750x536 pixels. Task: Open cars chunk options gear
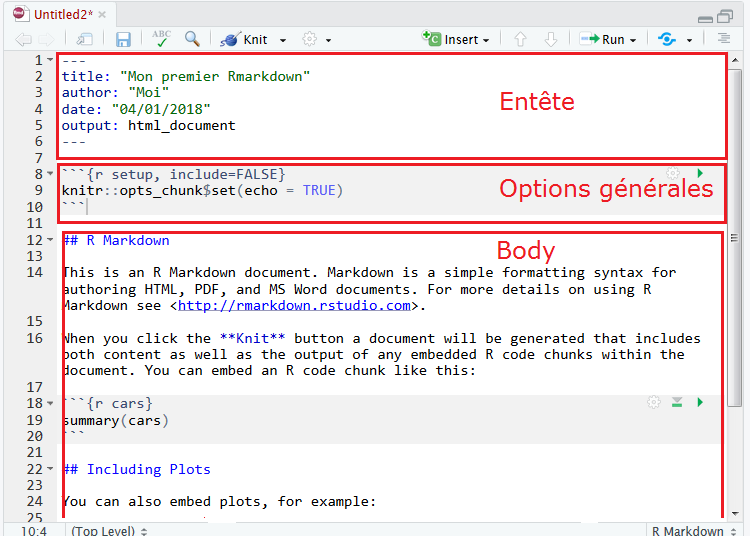654,402
